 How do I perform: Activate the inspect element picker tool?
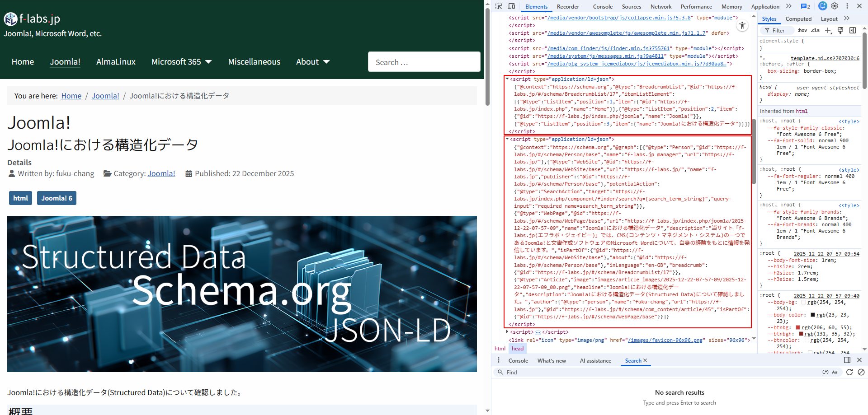[x=499, y=6]
